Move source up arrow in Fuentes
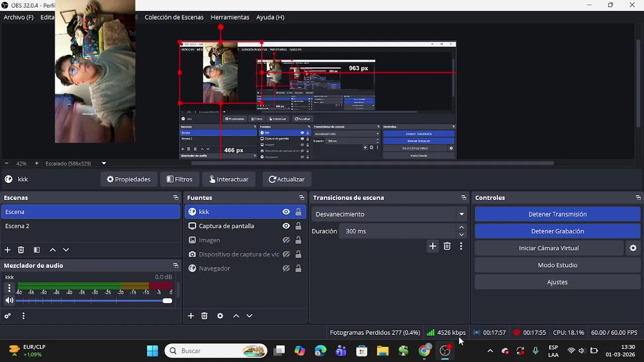This screenshot has width=644, height=362. tap(236, 316)
